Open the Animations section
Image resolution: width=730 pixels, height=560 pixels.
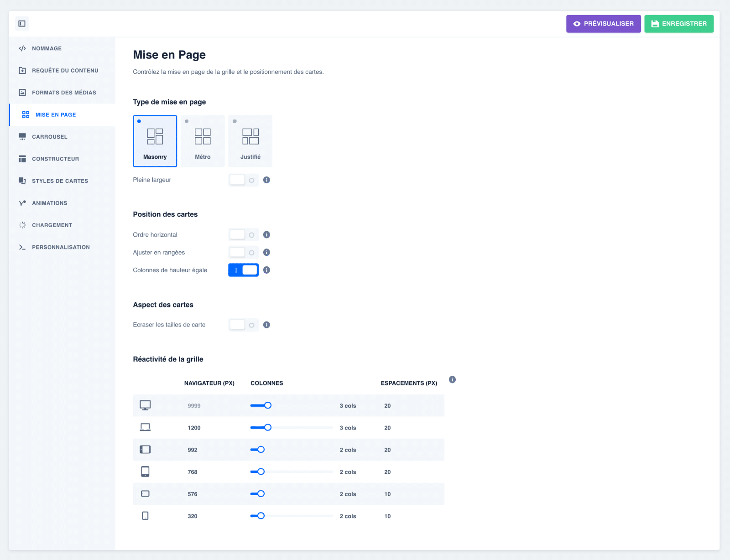[62, 203]
